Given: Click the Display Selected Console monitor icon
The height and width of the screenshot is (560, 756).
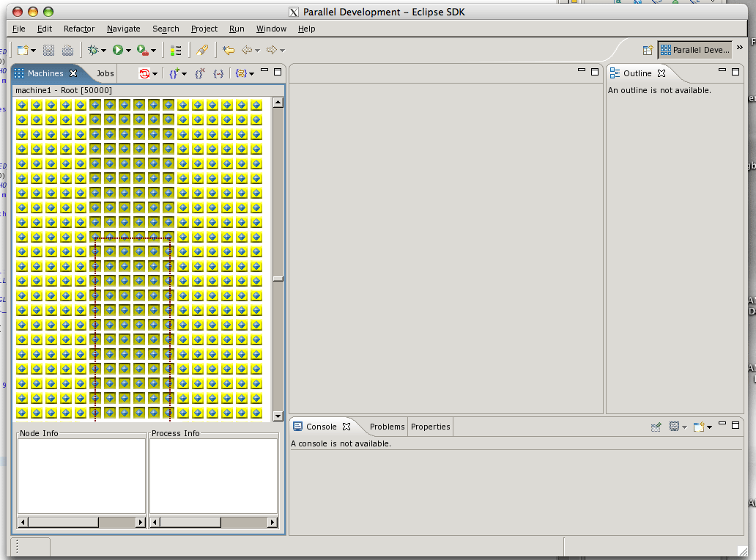Looking at the screenshot, I should [674, 427].
